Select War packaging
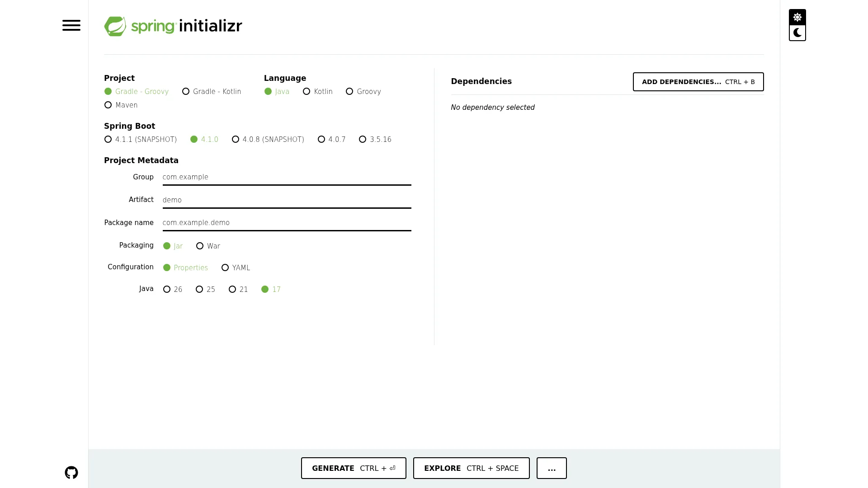The height and width of the screenshot is (488, 868). (x=208, y=246)
